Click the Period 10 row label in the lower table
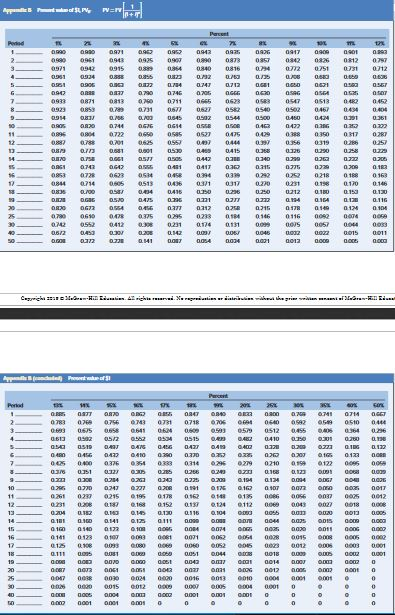The height and width of the screenshot is (615, 395). (x=11, y=488)
